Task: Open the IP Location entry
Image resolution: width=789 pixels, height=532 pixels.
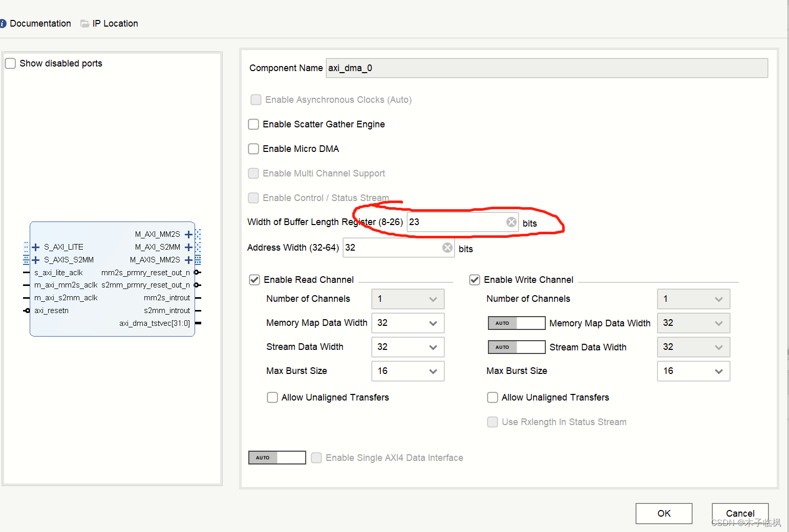Action: click(115, 23)
